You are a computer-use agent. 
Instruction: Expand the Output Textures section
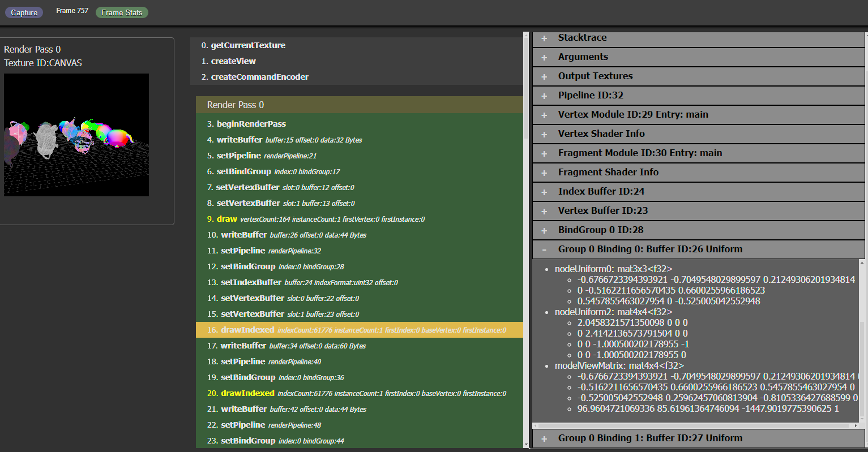(x=698, y=76)
